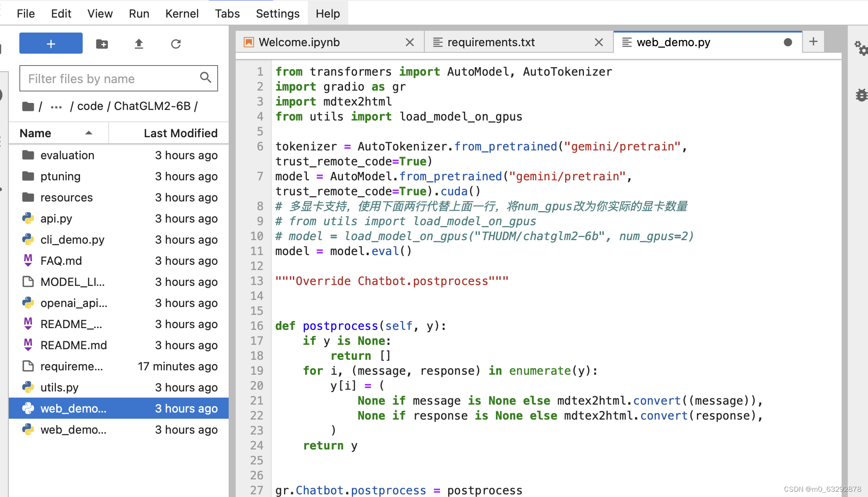Sort files by Last Modified header

click(x=180, y=133)
